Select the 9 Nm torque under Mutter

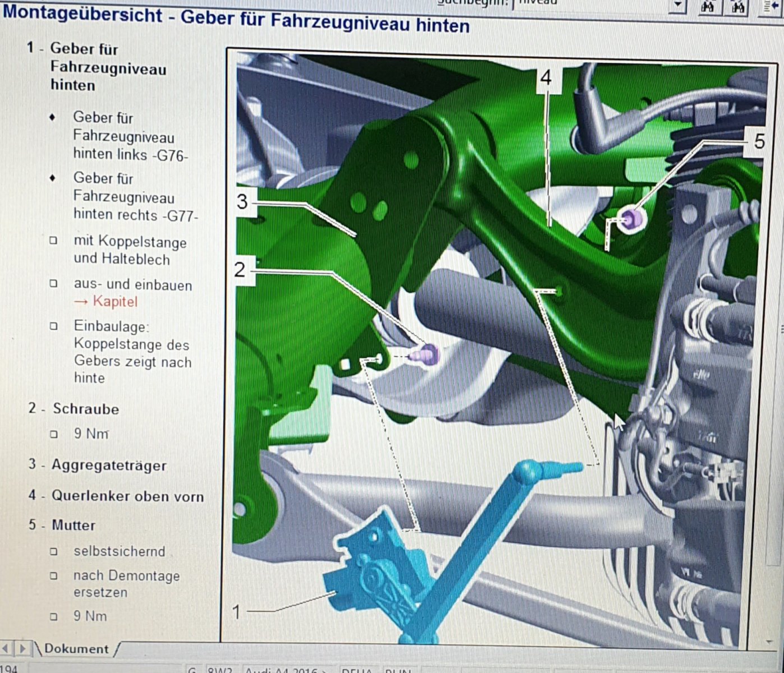[90, 616]
